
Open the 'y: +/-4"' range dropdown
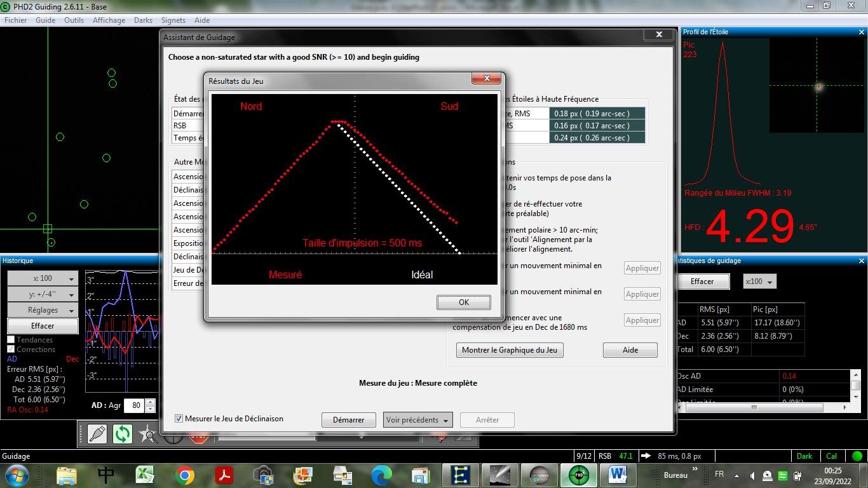point(43,294)
